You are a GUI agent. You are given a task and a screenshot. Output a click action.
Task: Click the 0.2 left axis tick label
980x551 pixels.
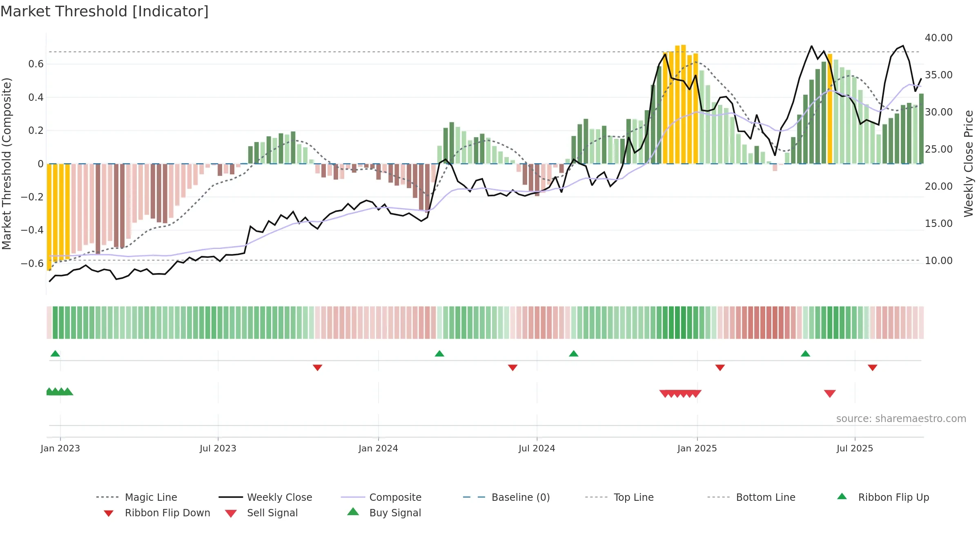click(36, 131)
